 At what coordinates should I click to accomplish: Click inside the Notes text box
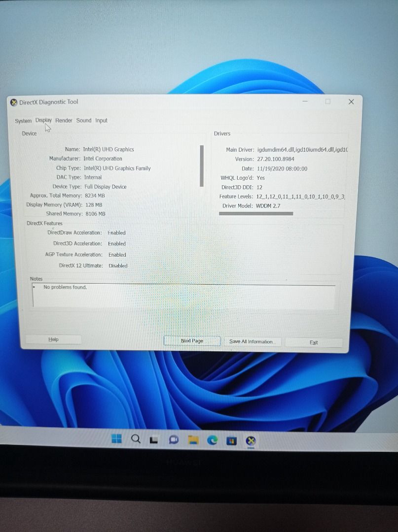point(184,296)
